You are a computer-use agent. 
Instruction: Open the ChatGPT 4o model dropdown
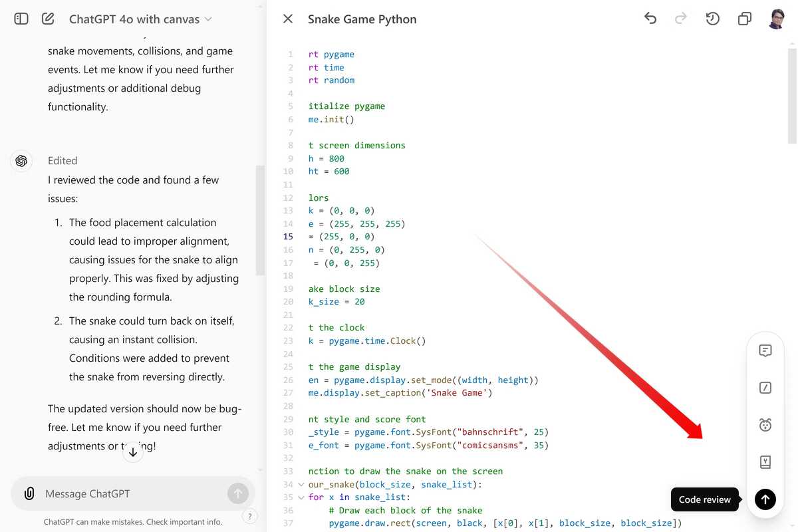pyautogui.click(x=140, y=19)
